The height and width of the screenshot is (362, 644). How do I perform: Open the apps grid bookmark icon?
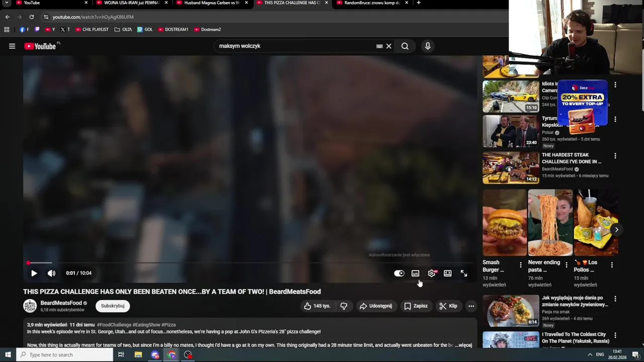[x=7, y=30]
